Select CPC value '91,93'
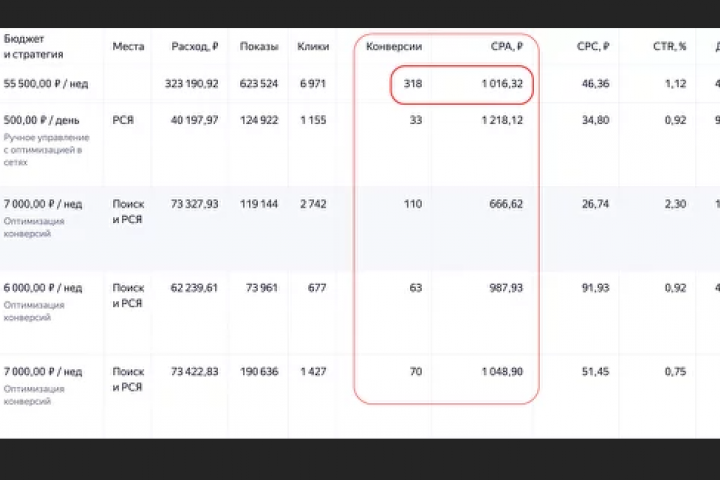720x480 pixels. (x=596, y=288)
